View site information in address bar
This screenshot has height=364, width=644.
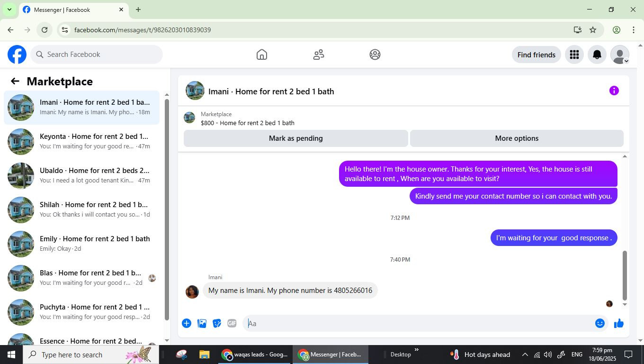(x=65, y=30)
